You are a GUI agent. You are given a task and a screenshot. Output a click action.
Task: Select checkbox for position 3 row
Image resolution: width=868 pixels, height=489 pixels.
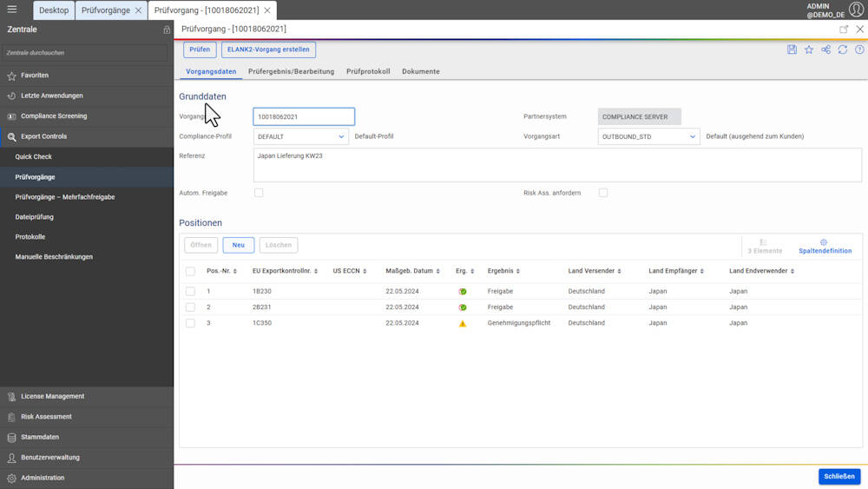[190, 323]
